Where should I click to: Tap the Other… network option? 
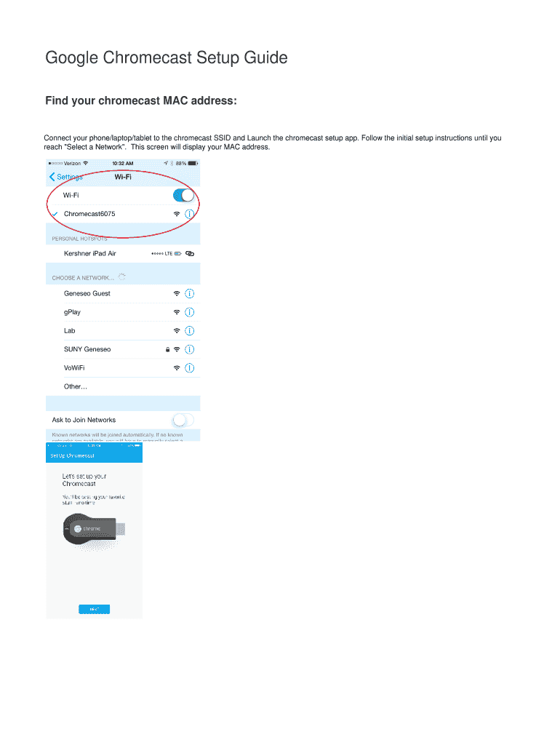pos(76,386)
